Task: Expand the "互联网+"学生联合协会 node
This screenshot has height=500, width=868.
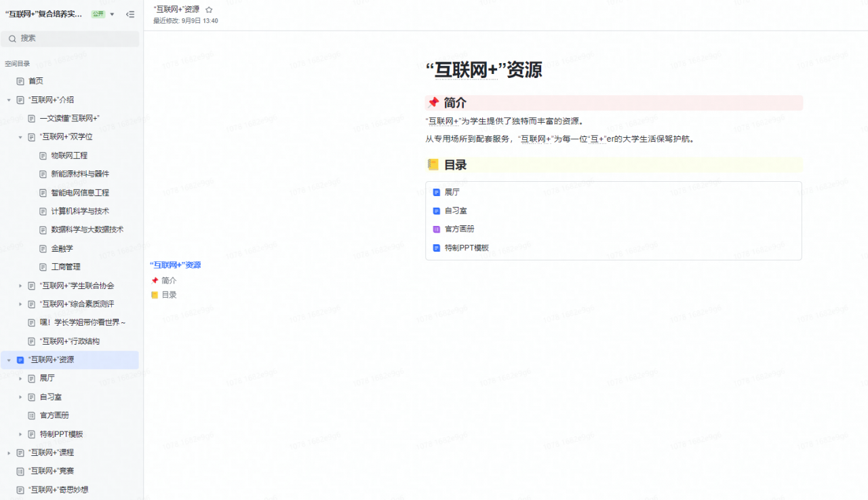Action: coord(20,286)
